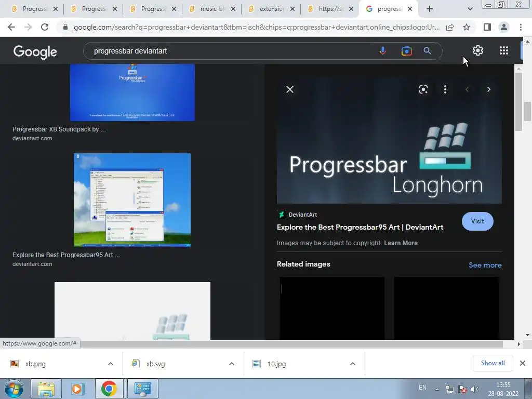
Task: Open the browser side panel
Action: point(487,27)
